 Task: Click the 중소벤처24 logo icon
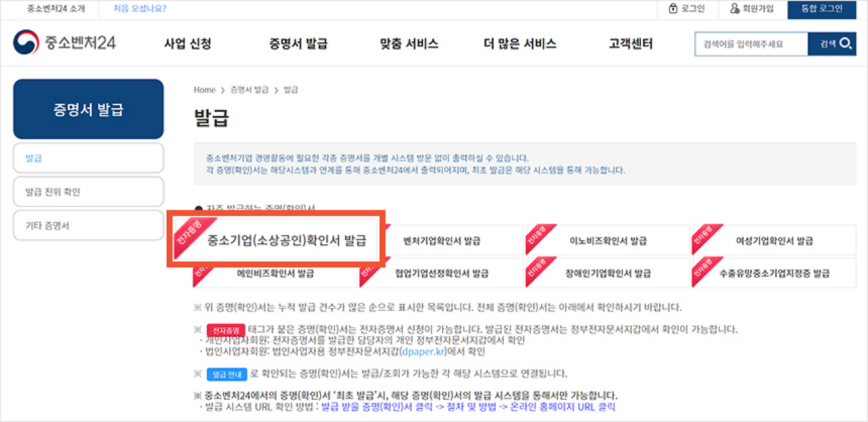coord(27,42)
